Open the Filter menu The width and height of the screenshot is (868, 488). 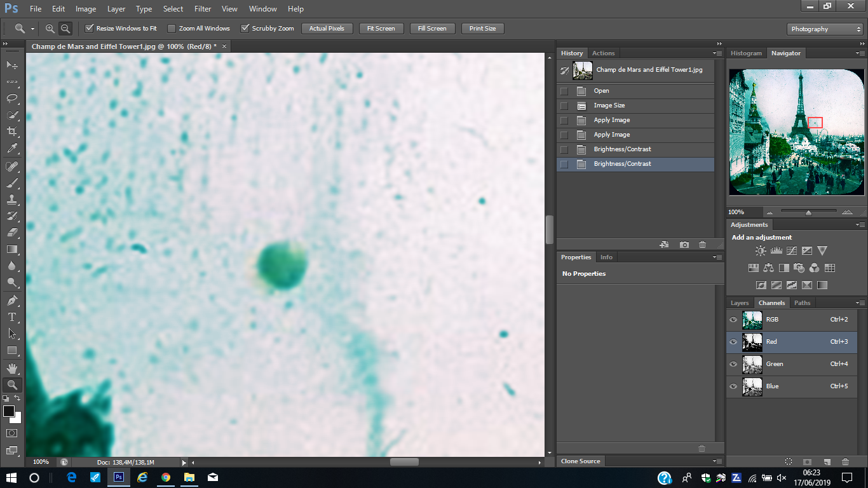pyautogui.click(x=203, y=9)
